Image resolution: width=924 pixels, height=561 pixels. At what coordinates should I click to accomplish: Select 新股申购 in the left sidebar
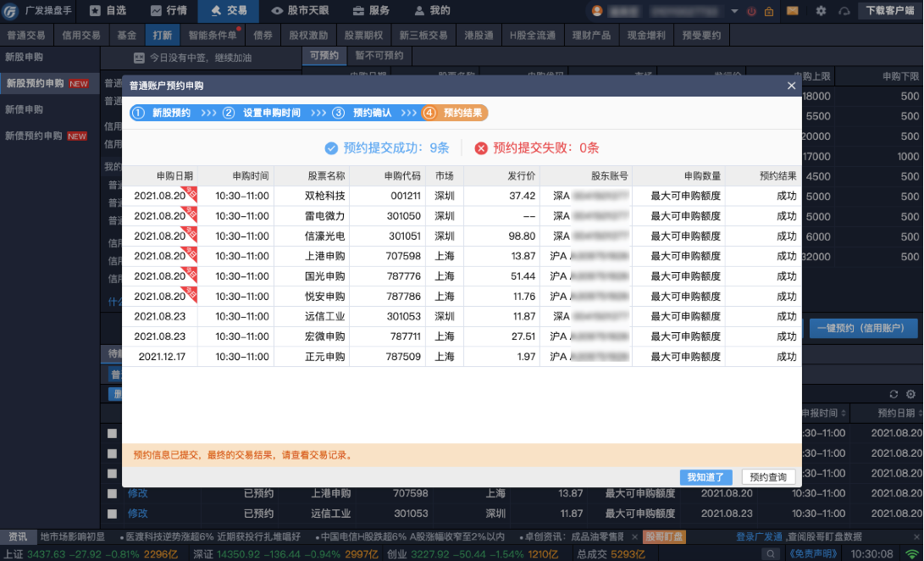(25, 58)
